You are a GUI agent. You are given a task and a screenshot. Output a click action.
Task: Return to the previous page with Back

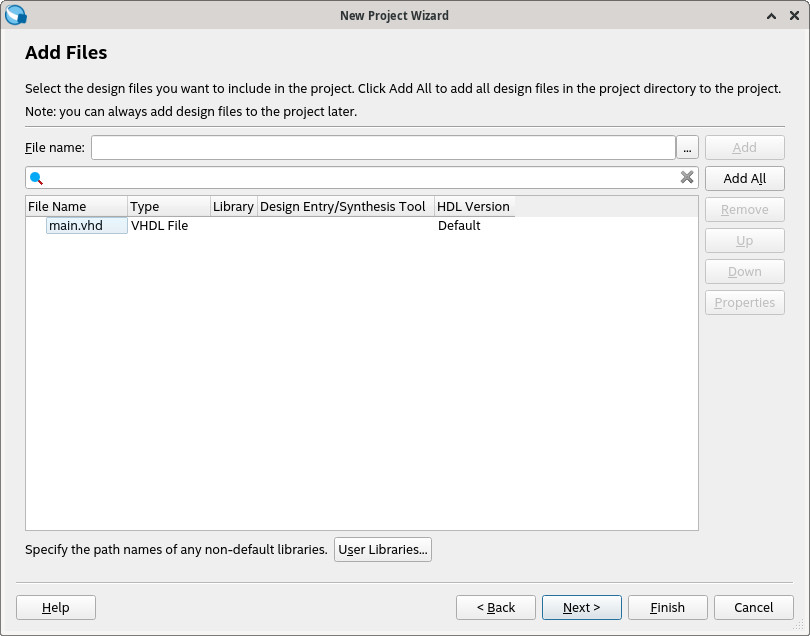click(495, 607)
